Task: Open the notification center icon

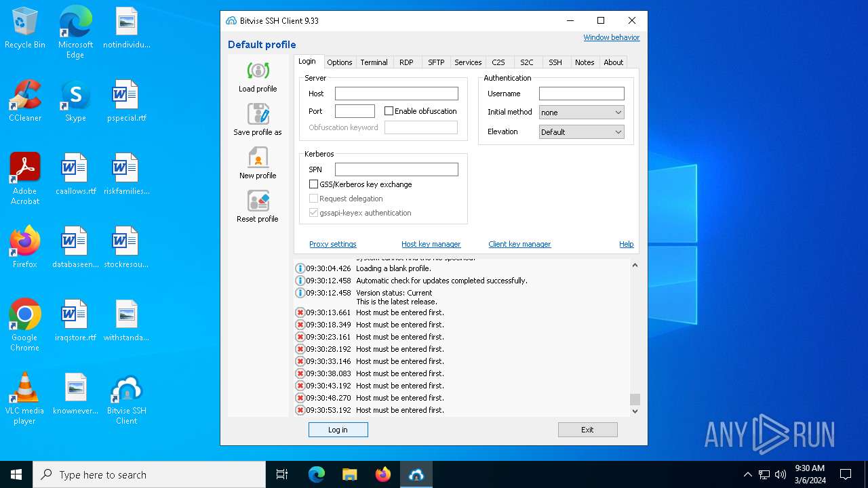Action: tap(846, 474)
